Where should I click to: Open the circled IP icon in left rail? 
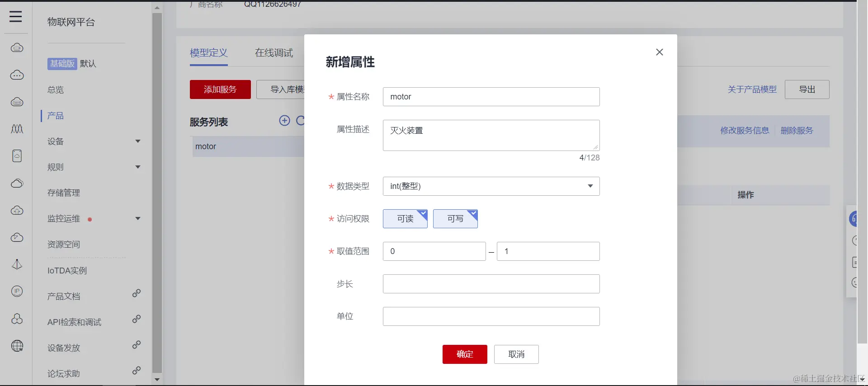tap(17, 292)
